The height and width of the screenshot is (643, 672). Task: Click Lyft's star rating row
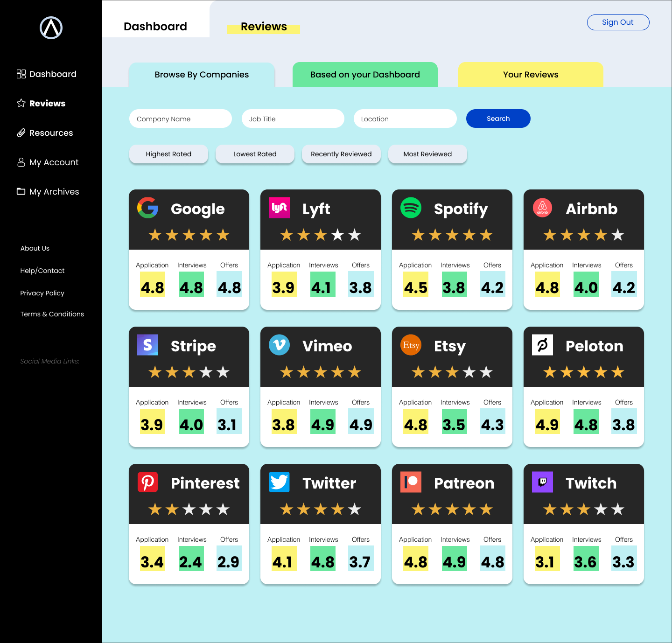321,235
